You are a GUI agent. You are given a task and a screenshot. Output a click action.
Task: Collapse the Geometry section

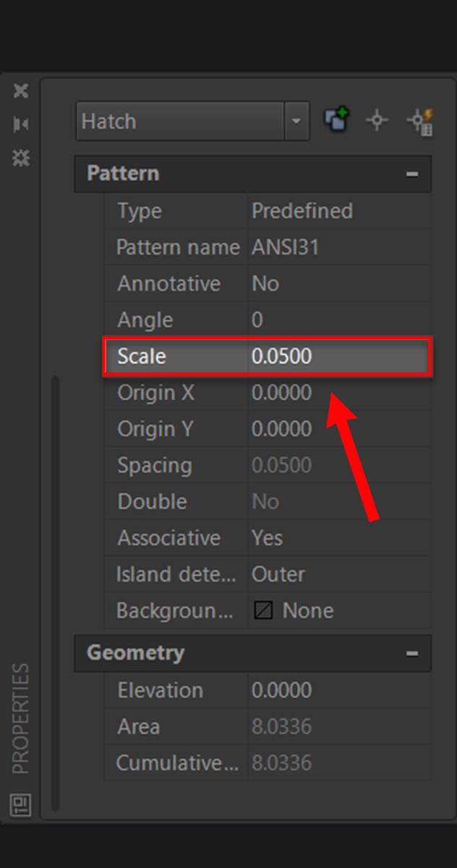(x=412, y=653)
